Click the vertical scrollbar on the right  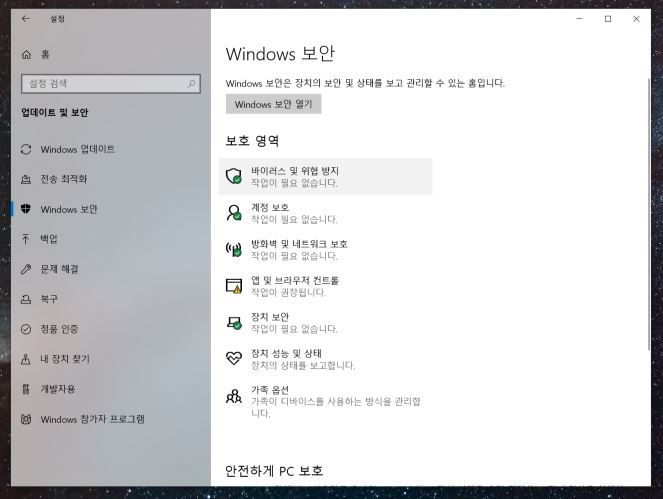[x=649, y=214]
